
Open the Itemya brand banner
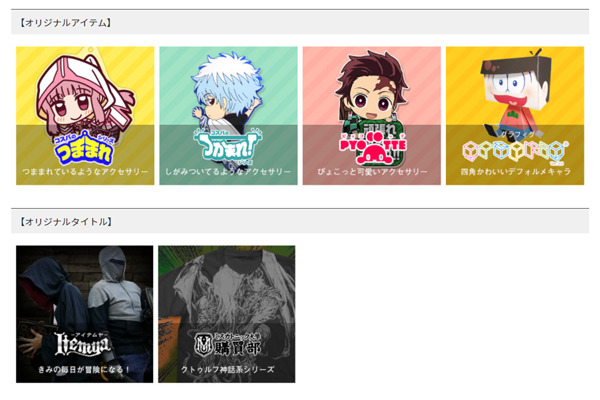coord(85,314)
